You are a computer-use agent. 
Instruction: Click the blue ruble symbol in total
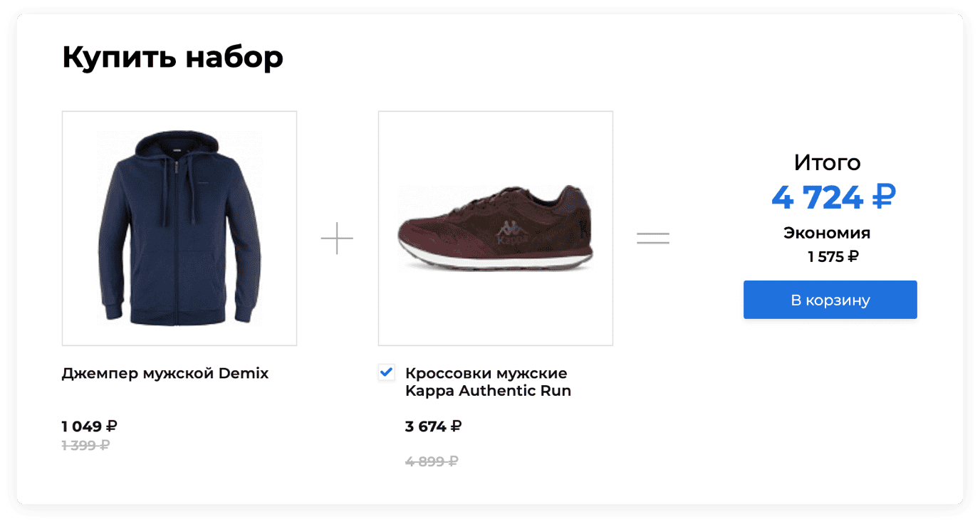883,197
